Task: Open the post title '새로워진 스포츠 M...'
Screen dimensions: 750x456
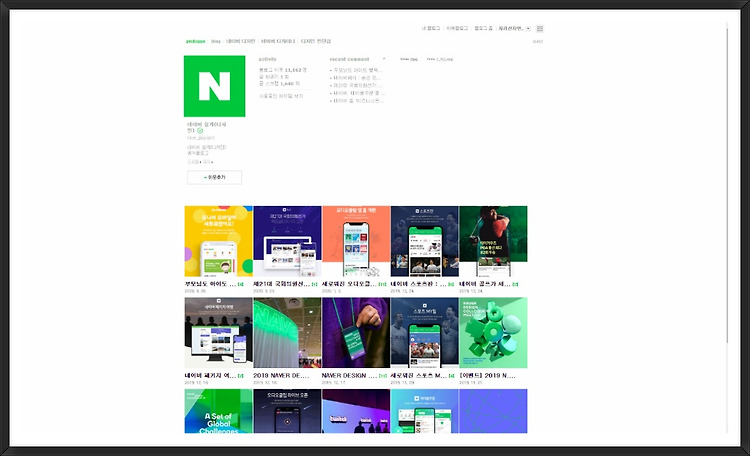Action: tap(419, 376)
